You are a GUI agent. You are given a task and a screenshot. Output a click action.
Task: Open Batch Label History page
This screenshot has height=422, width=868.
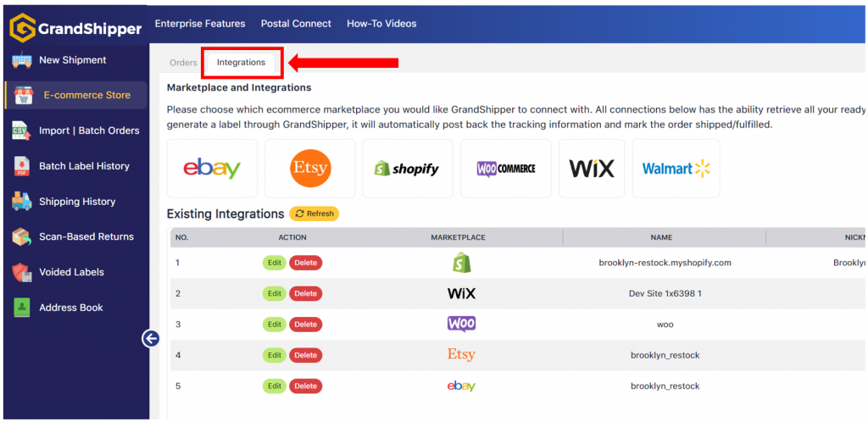pyautogui.click(x=84, y=166)
